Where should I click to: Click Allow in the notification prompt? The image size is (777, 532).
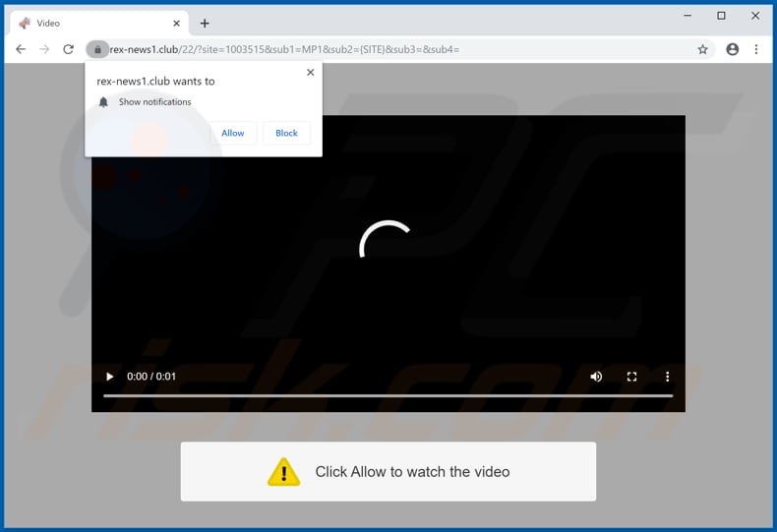click(x=233, y=133)
